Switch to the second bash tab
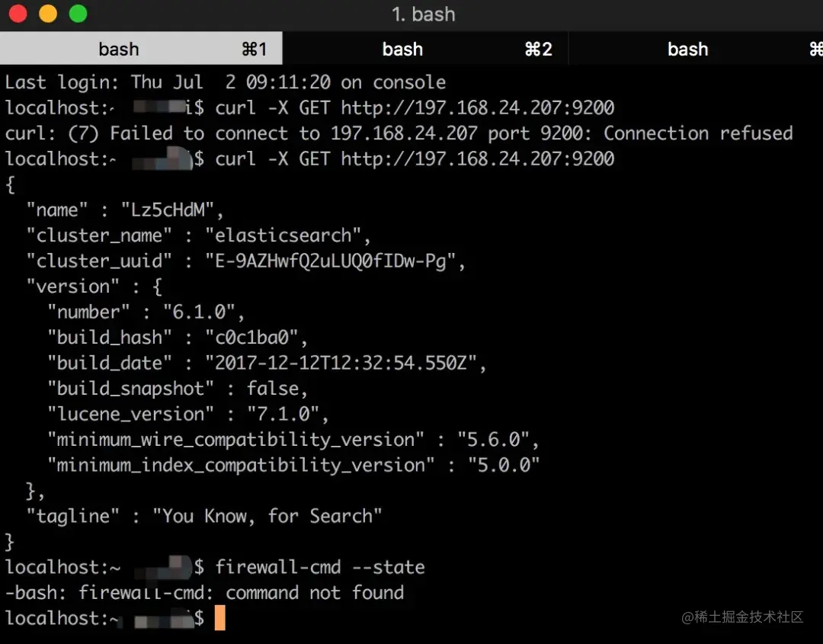Viewport: 823px width, 644px height. (x=402, y=48)
